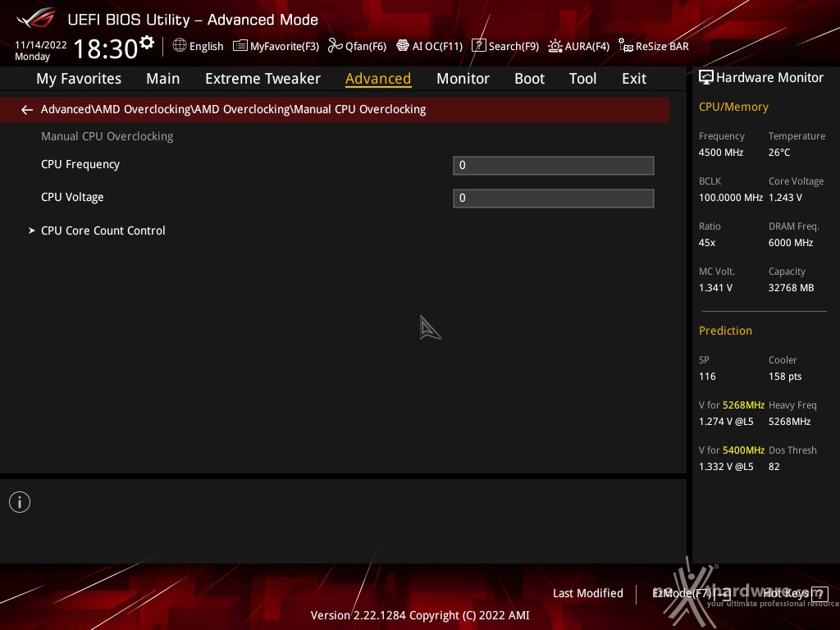Click the 4500 MHz frequency value
Screen dimensions: 840x630
(x=721, y=153)
